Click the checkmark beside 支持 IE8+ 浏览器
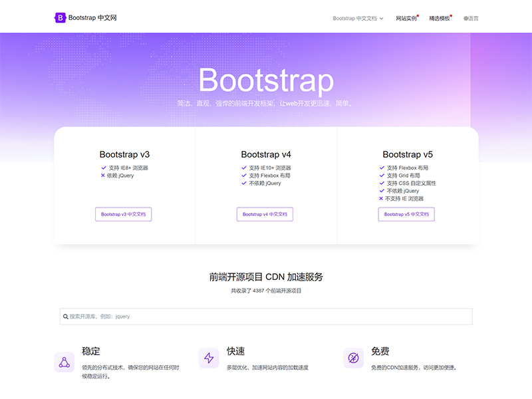The height and width of the screenshot is (399, 532). (x=104, y=168)
